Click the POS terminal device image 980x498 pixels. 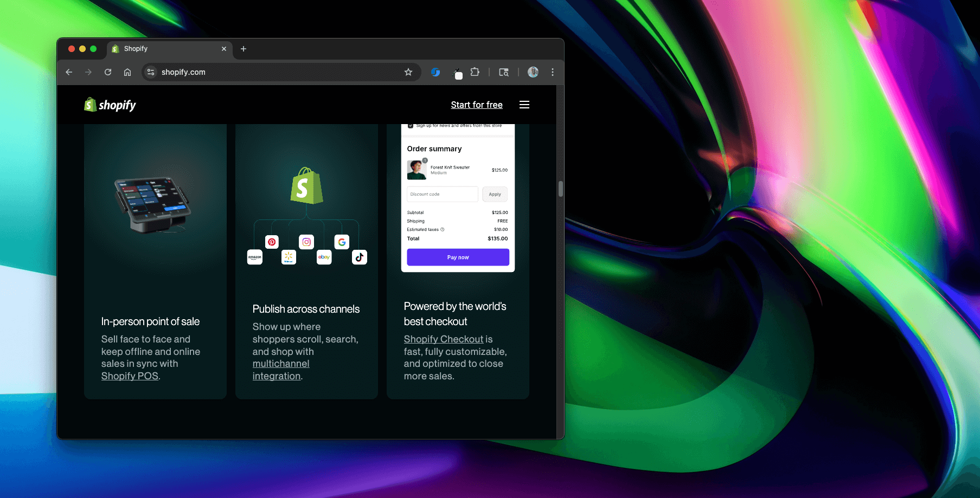153,205
